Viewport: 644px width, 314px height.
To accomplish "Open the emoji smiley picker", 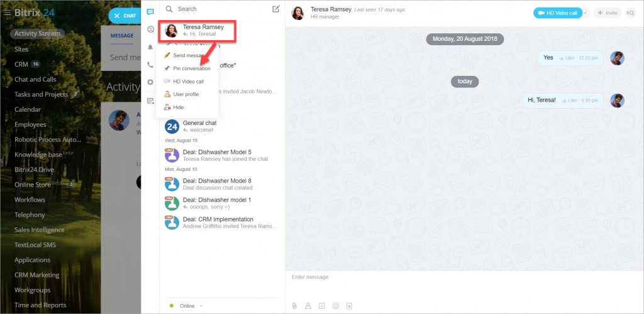I will (x=336, y=306).
